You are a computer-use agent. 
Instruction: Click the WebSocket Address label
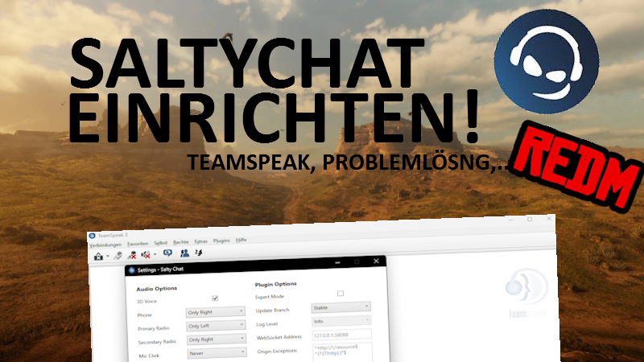tap(279, 337)
